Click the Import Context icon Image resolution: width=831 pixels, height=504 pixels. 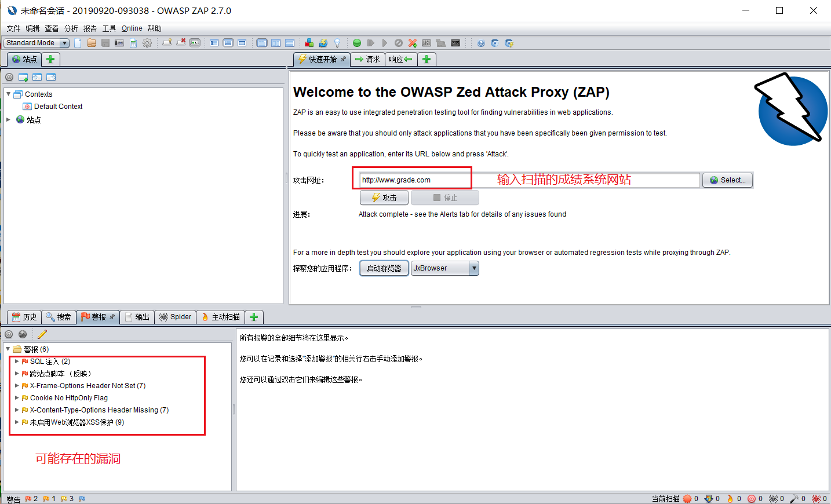pos(37,77)
